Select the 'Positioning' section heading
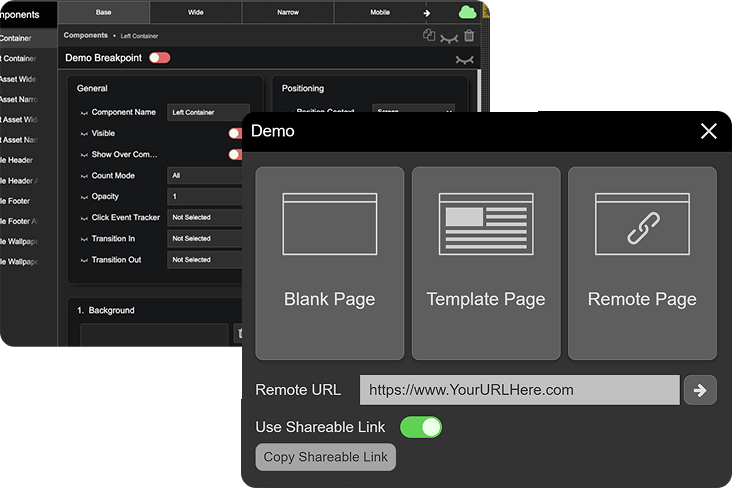Screen dimensions: 732x488 [x=303, y=88]
